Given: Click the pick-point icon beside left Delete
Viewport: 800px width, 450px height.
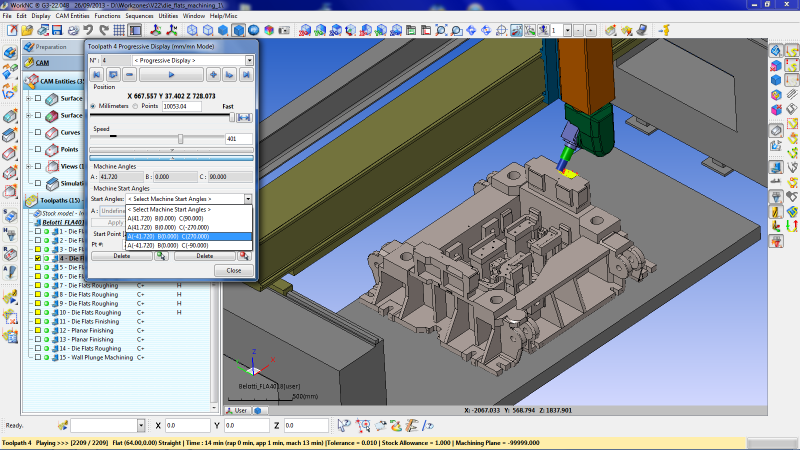Looking at the screenshot, I should click(x=161, y=256).
